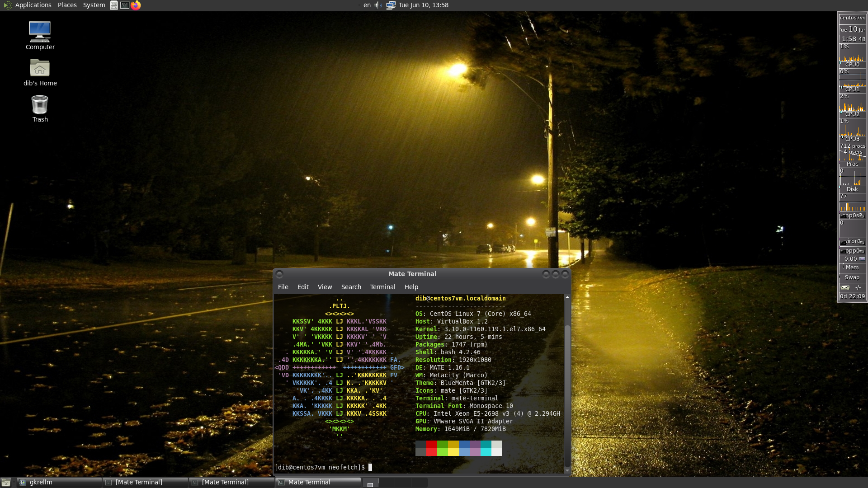868x488 pixels.
Task: Launch the file manager from the top panel
Action: coord(114,5)
